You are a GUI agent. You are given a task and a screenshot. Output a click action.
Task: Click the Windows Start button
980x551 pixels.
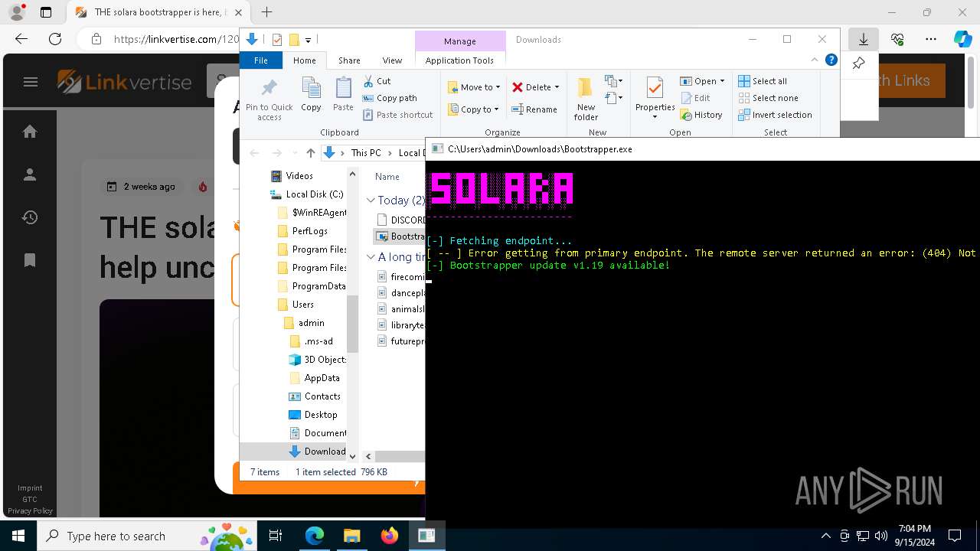(18, 536)
